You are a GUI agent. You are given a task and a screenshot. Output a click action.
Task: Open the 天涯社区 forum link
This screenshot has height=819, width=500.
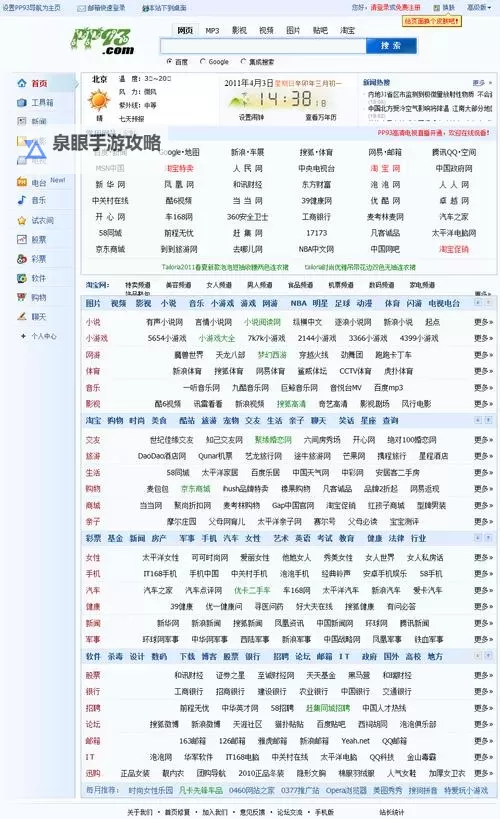tap(247, 724)
